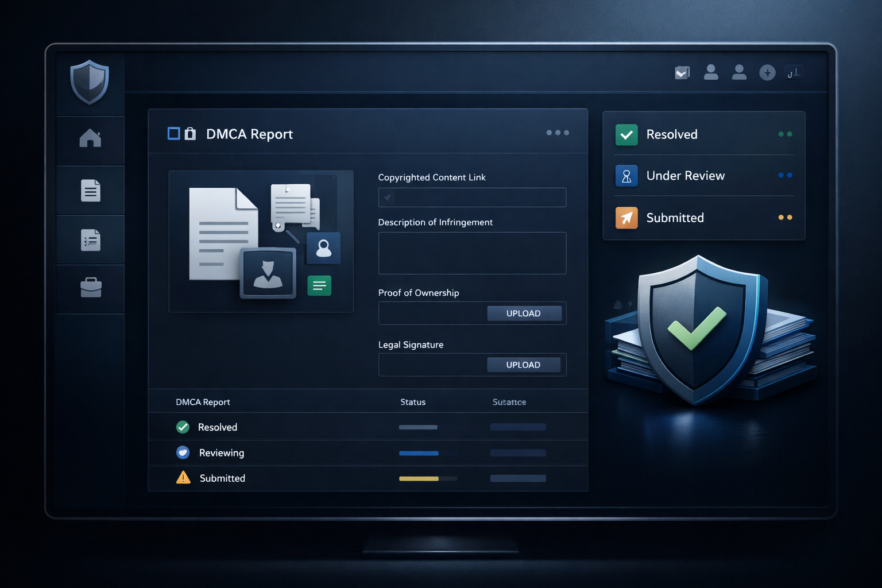
Task: Open the checklist icon in the sidebar
Action: tap(90, 240)
